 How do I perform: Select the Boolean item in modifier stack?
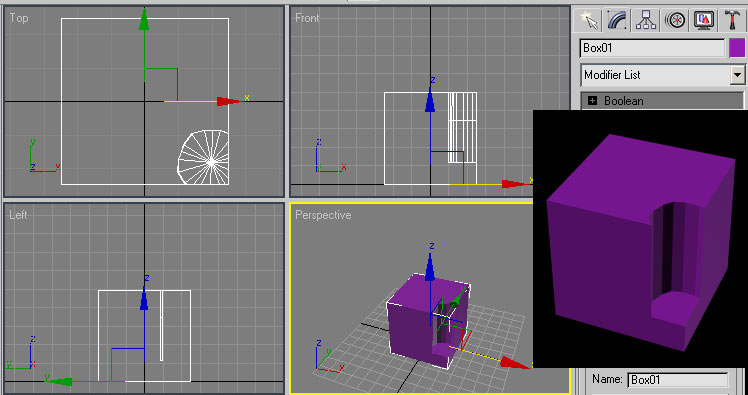(623, 101)
